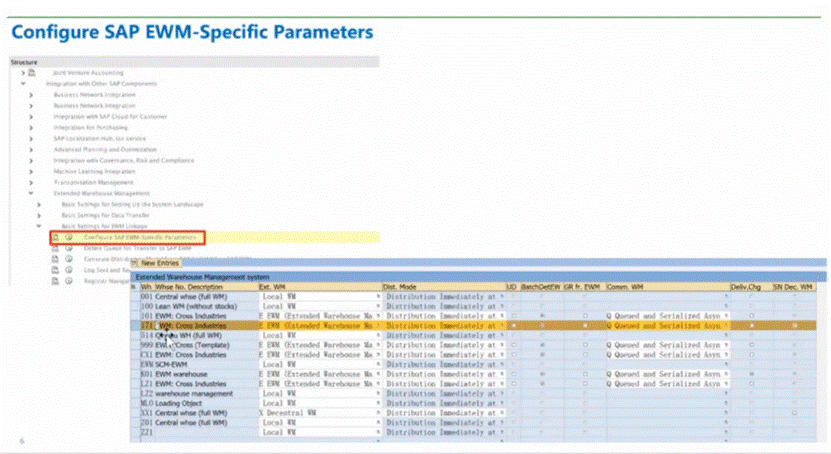831x454 pixels.
Task: Click the Ext. WM column header
Action: (320, 287)
